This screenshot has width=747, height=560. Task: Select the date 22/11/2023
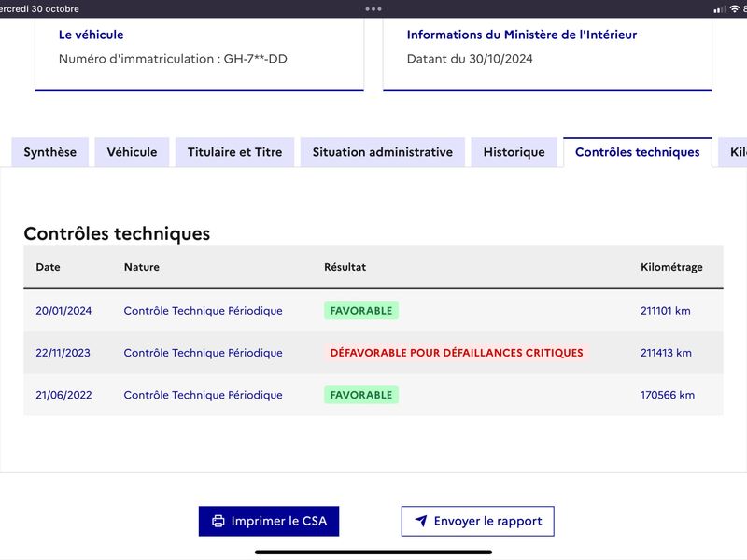[63, 353]
